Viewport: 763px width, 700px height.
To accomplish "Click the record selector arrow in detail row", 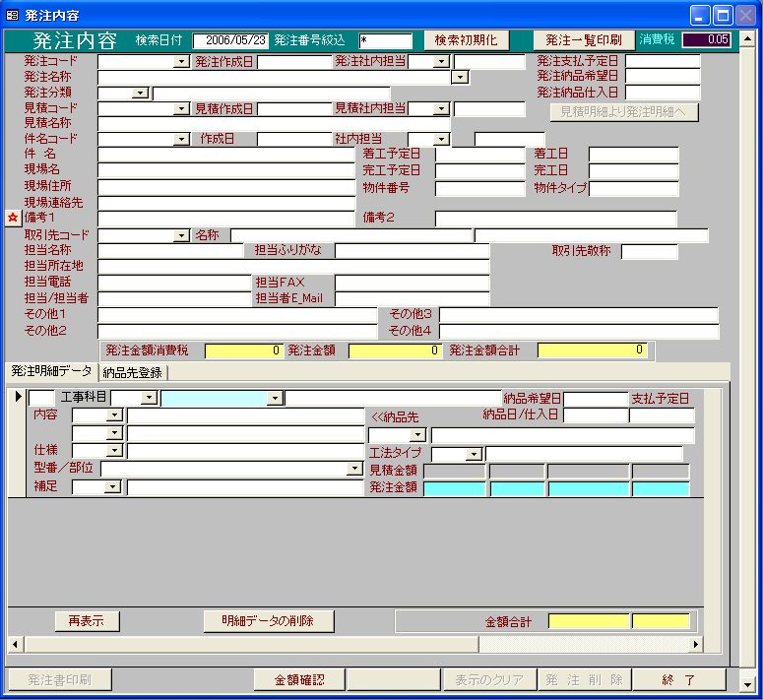I will tap(18, 397).
